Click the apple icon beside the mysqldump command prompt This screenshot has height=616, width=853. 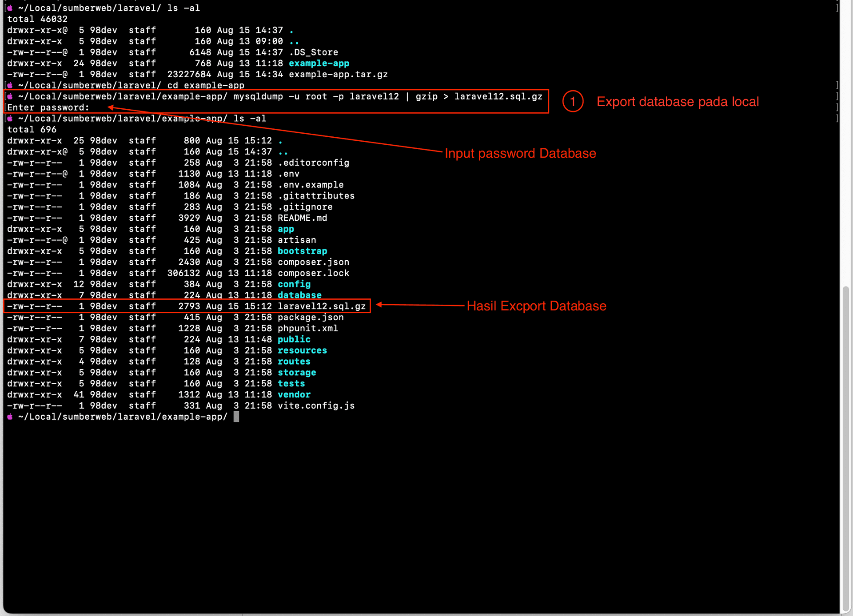pos(10,96)
